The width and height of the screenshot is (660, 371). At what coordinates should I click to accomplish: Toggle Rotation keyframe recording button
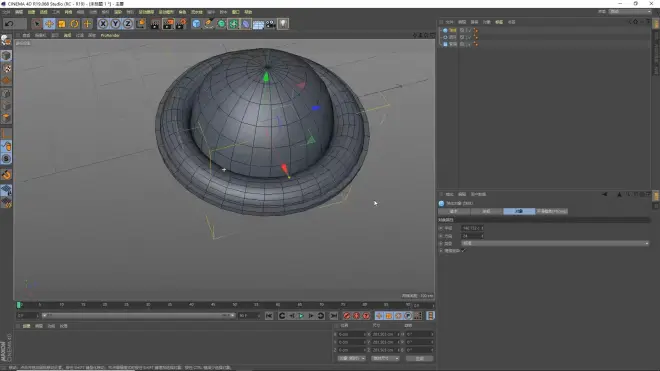[x=398, y=316]
